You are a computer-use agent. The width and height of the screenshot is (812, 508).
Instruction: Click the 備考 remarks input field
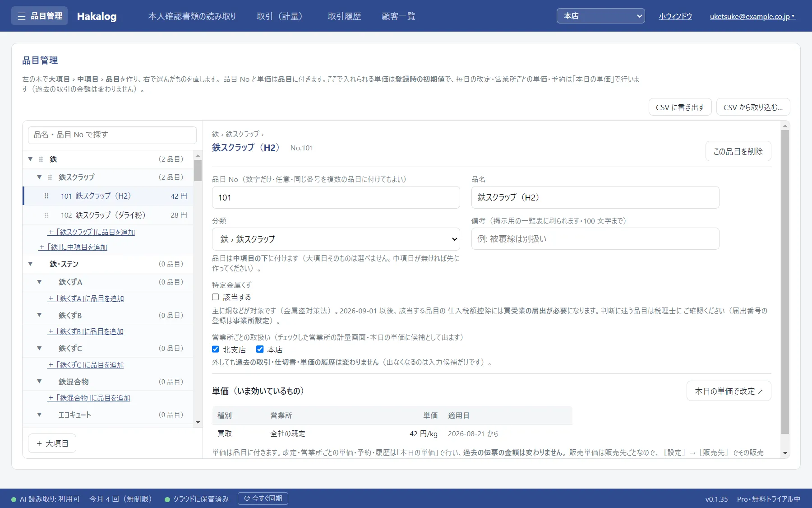(x=595, y=239)
